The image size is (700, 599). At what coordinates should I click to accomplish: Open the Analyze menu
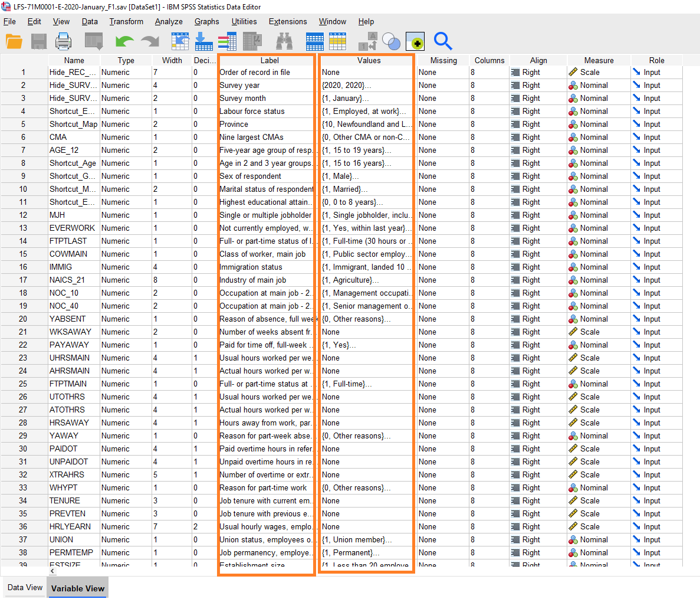[x=169, y=21]
